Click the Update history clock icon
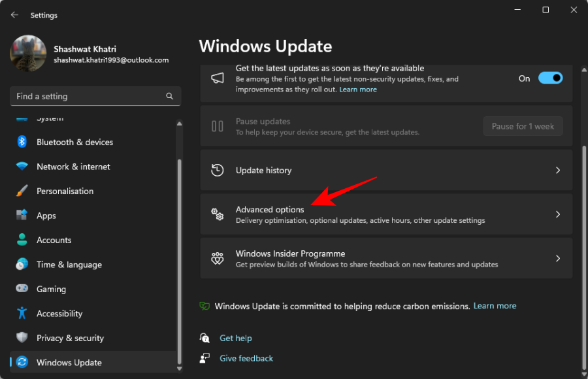 click(218, 170)
